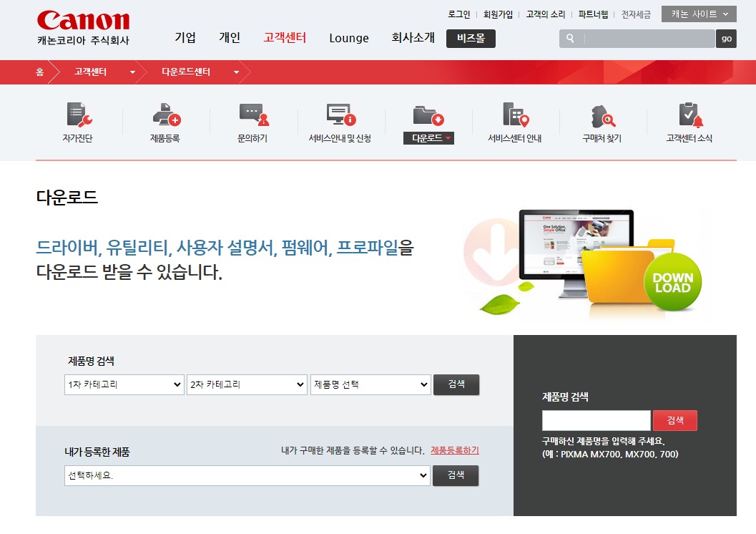756x534 pixels.
Task: Focus the 제품명 검색 text field
Action: click(597, 420)
